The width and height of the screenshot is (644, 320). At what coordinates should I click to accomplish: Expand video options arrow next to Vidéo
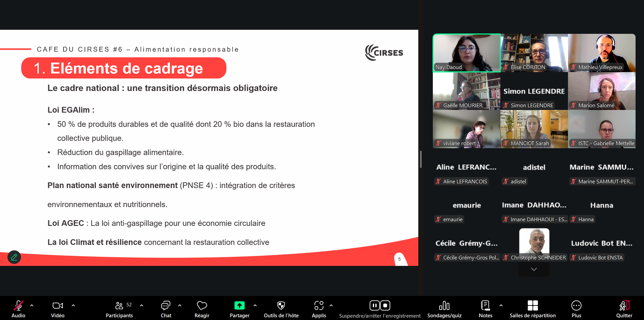click(x=73, y=305)
